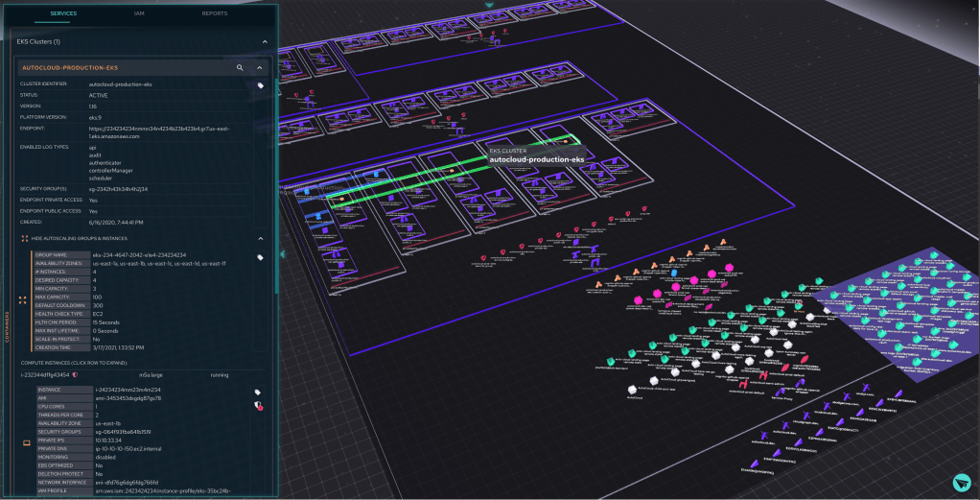
Task: Click the teal arrow at top of map
Action: (490, 5)
